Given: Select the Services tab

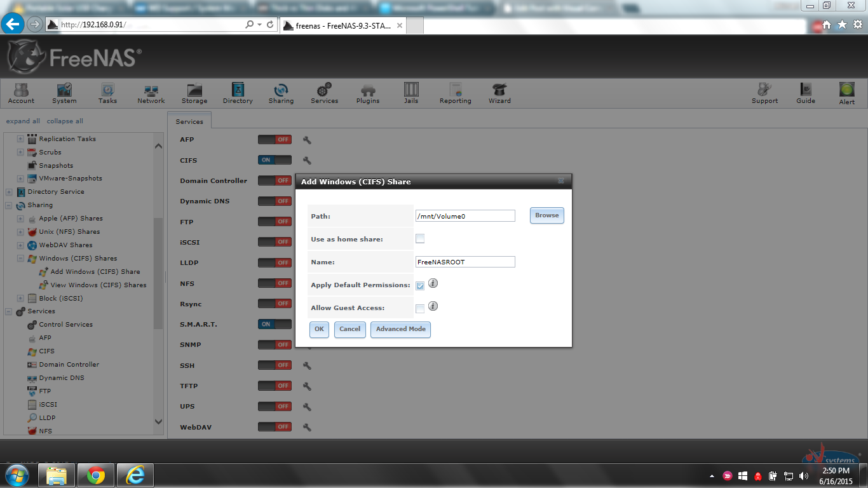Looking at the screenshot, I should tap(189, 121).
